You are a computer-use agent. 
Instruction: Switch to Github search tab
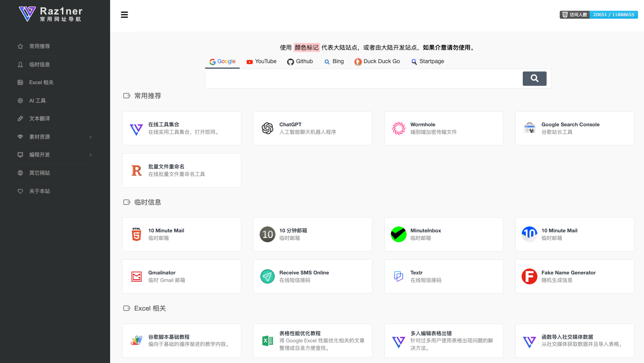(x=300, y=62)
